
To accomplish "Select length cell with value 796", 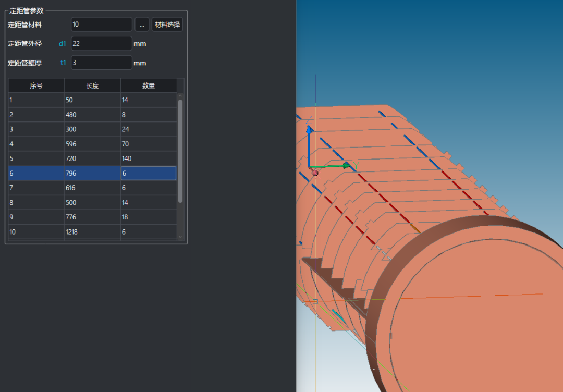I will (92, 173).
